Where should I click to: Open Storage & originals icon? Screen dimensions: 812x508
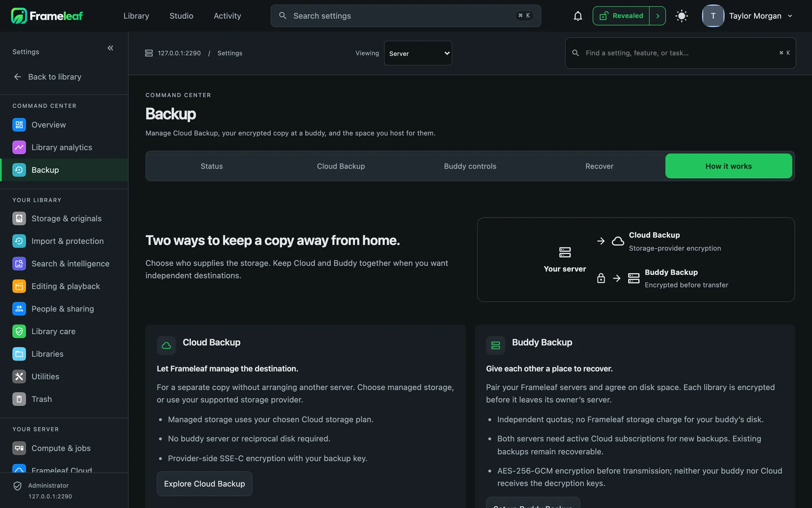(x=19, y=219)
